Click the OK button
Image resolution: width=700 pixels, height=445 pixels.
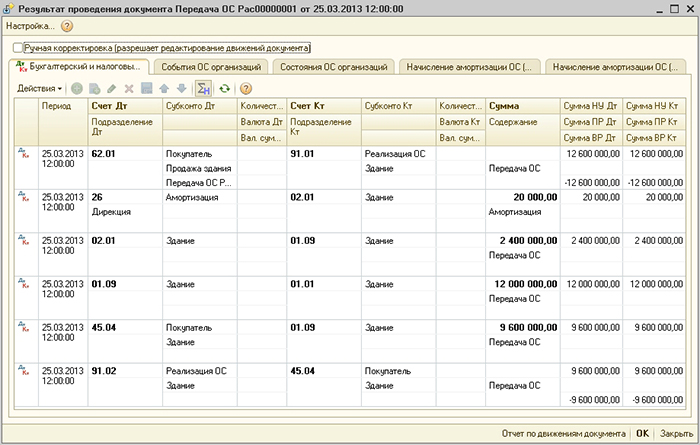click(x=642, y=433)
